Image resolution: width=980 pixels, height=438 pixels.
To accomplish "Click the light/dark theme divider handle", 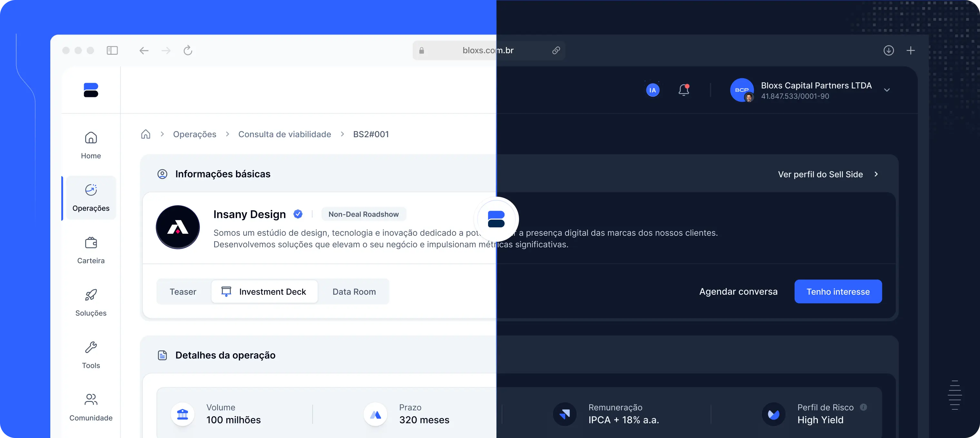I will 496,219.
